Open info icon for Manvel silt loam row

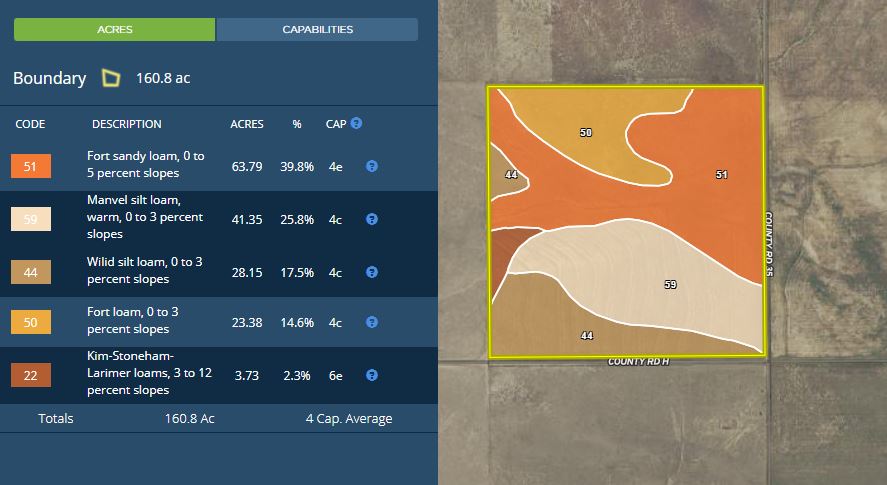coord(371,218)
